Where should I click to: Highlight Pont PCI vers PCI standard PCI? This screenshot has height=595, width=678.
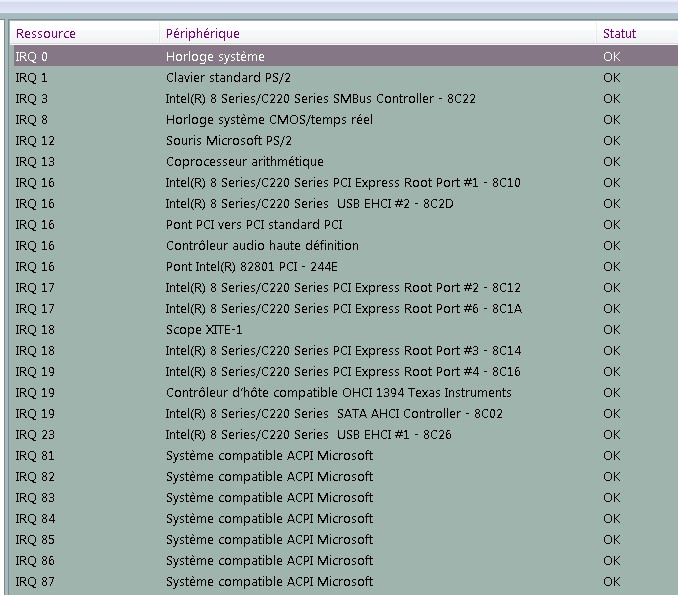coord(254,225)
